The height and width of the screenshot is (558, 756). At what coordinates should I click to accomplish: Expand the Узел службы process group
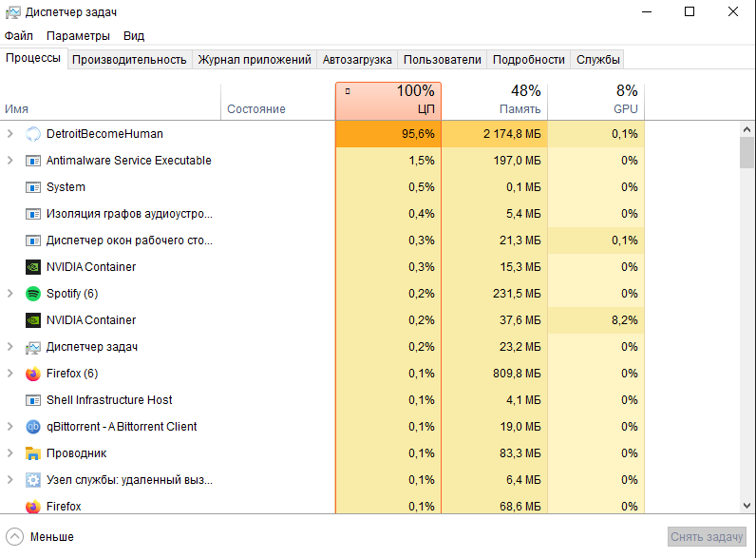pos(10,480)
